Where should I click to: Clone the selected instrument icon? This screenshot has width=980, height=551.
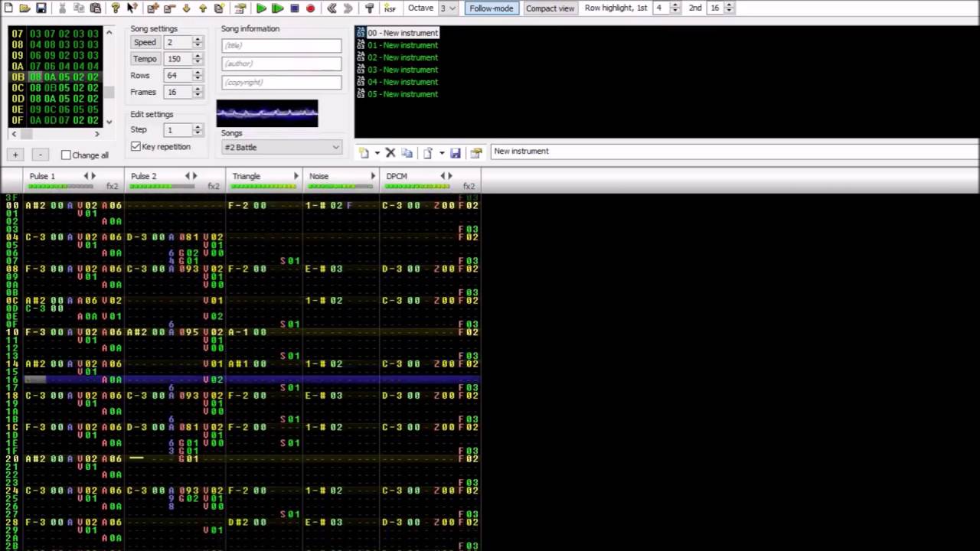(407, 152)
